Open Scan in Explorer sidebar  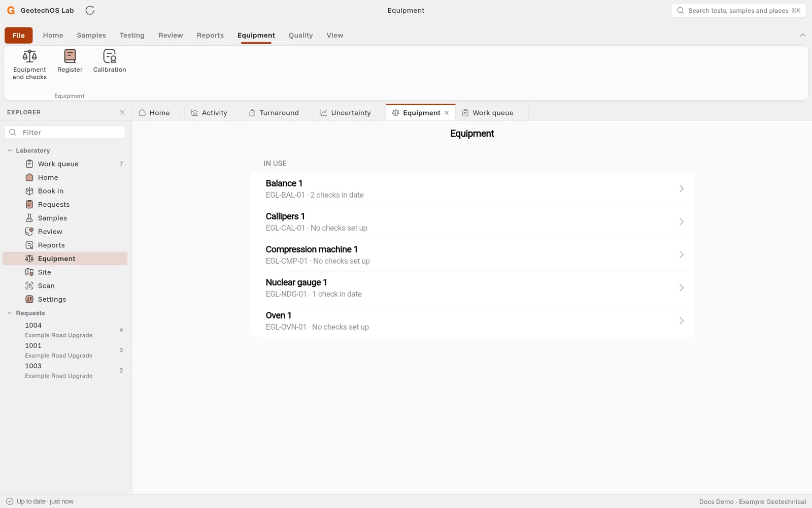[x=65, y=286]
